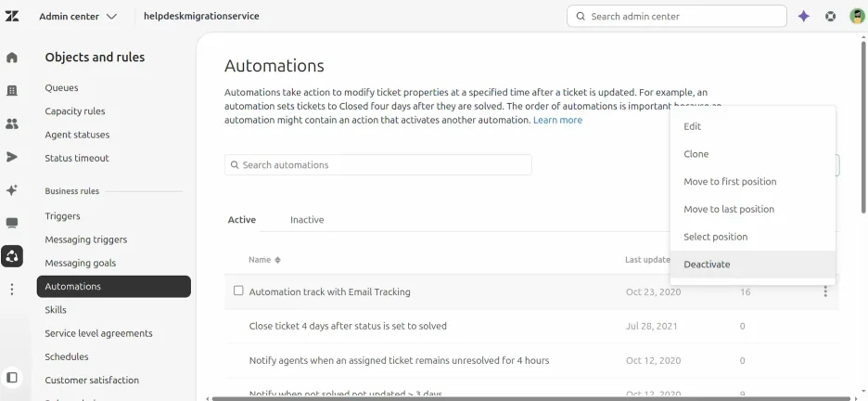Sort by the Name column arrows

278,260
